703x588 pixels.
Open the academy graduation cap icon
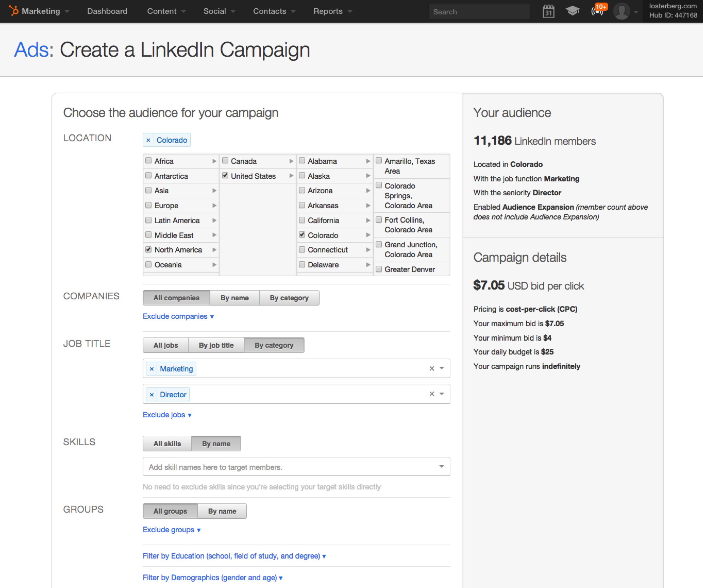pos(572,11)
